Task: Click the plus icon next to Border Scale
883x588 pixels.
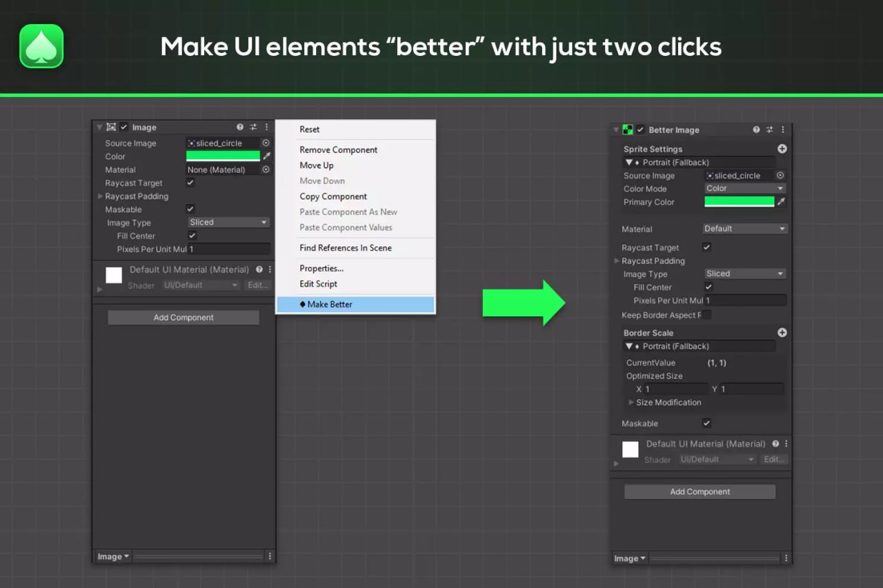Action: coord(782,332)
